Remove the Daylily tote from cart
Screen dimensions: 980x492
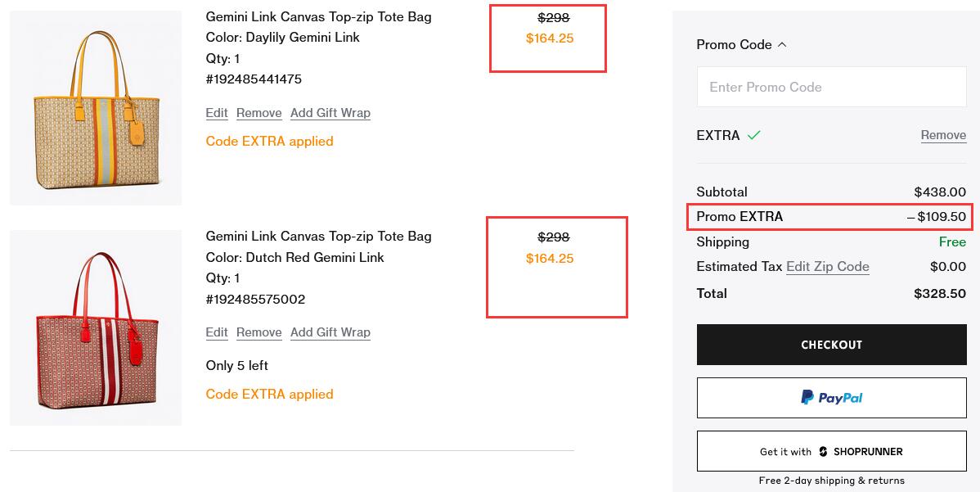[258, 113]
